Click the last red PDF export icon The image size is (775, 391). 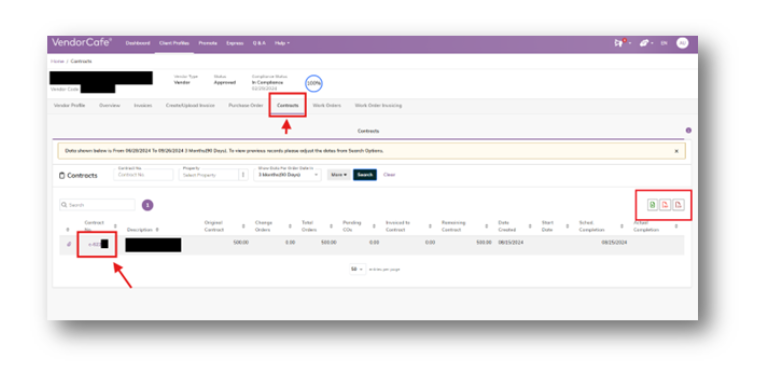coord(678,205)
